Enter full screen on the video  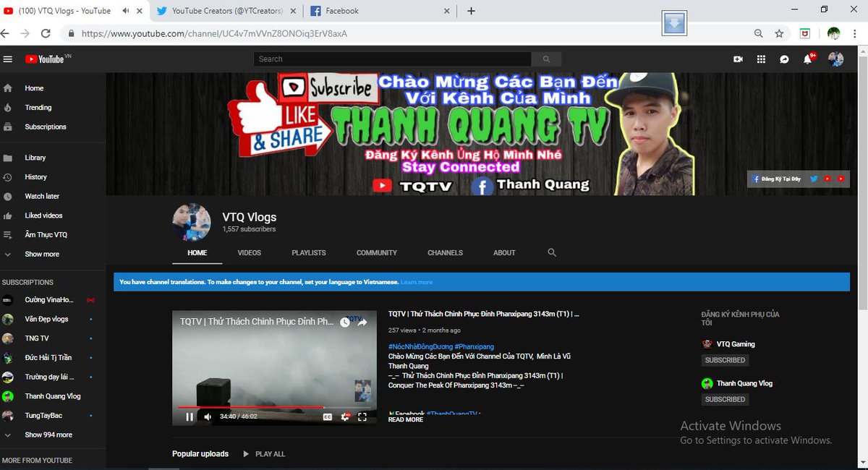pyautogui.click(x=362, y=416)
